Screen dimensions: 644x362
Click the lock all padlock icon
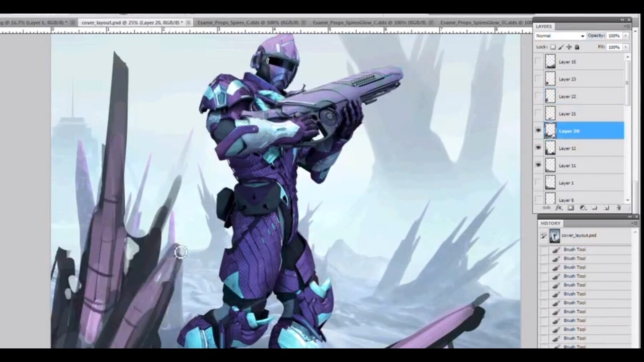tap(577, 47)
